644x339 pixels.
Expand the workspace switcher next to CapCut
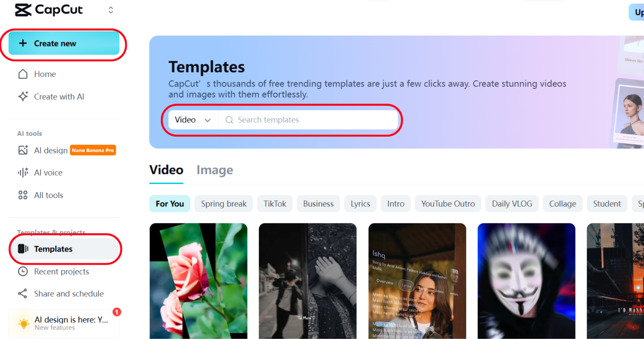(111, 10)
